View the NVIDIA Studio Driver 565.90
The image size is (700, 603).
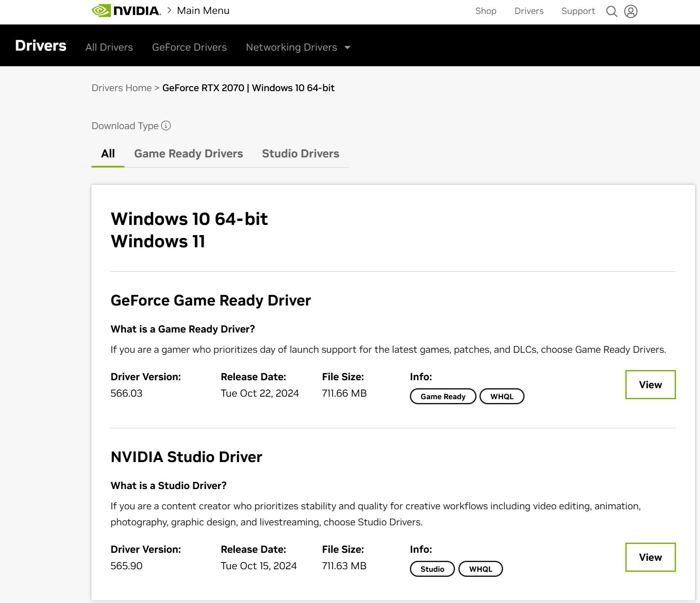pyautogui.click(x=650, y=557)
